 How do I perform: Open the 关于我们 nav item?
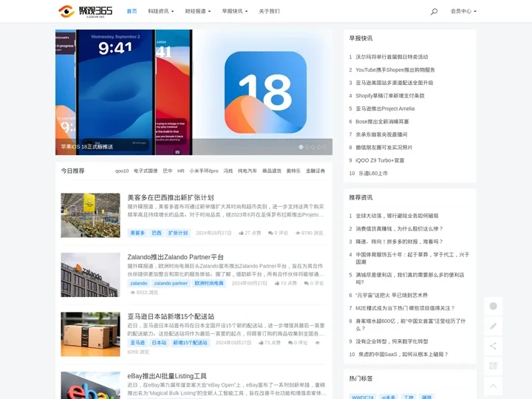point(270,11)
